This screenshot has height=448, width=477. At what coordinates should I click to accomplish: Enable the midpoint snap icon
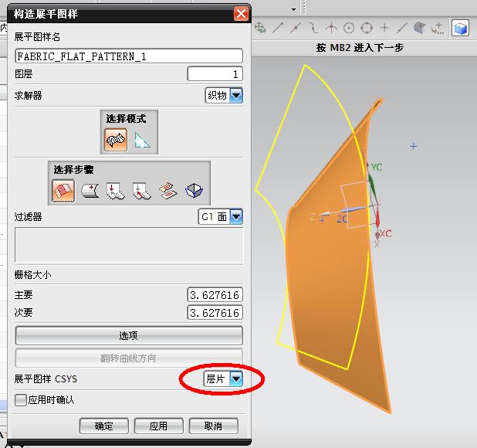tap(296, 28)
